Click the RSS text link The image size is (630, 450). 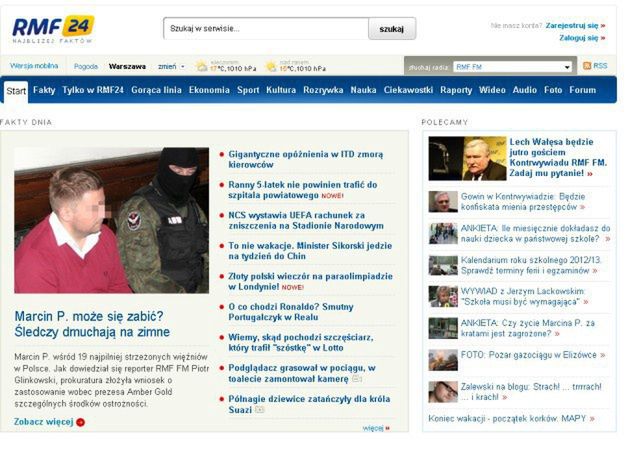(x=600, y=66)
